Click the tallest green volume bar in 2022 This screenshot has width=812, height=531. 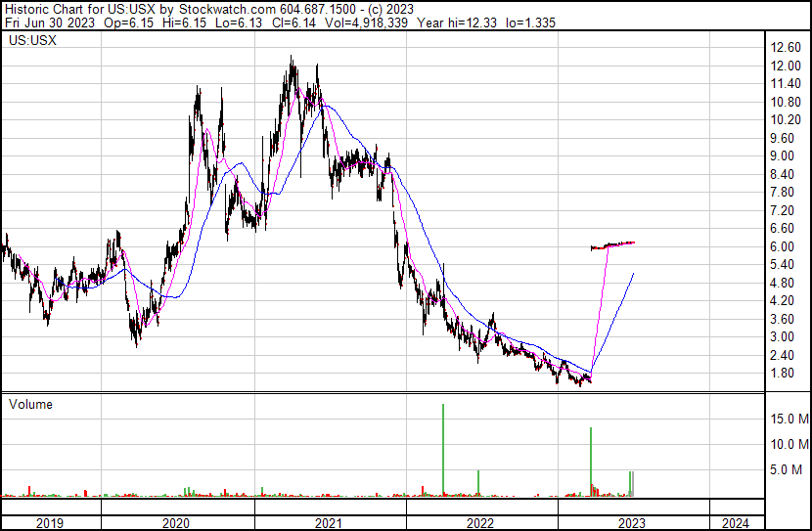(443, 450)
